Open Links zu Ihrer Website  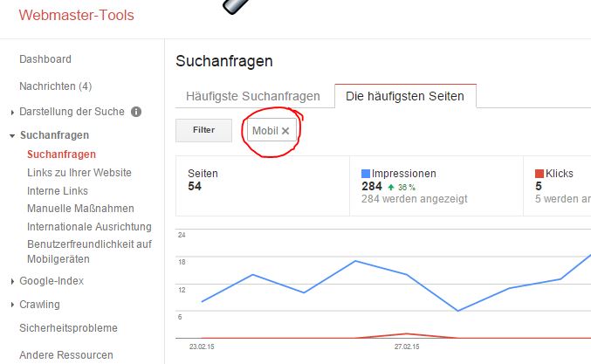79,173
